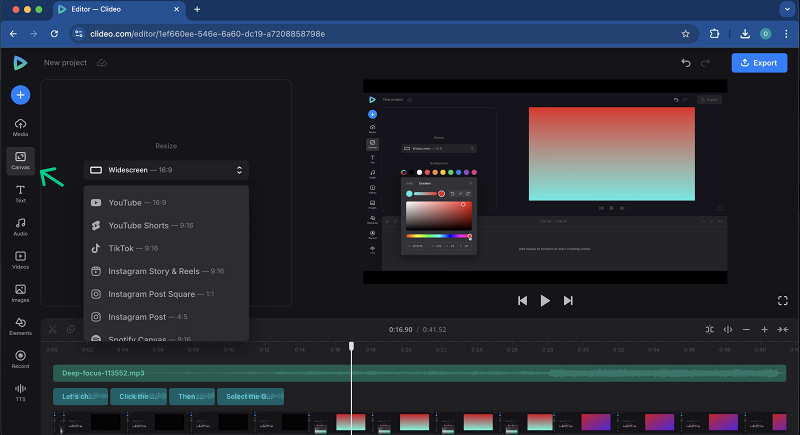Open browser extensions menu
The height and width of the screenshot is (435, 800).
pyautogui.click(x=714, y=34)
